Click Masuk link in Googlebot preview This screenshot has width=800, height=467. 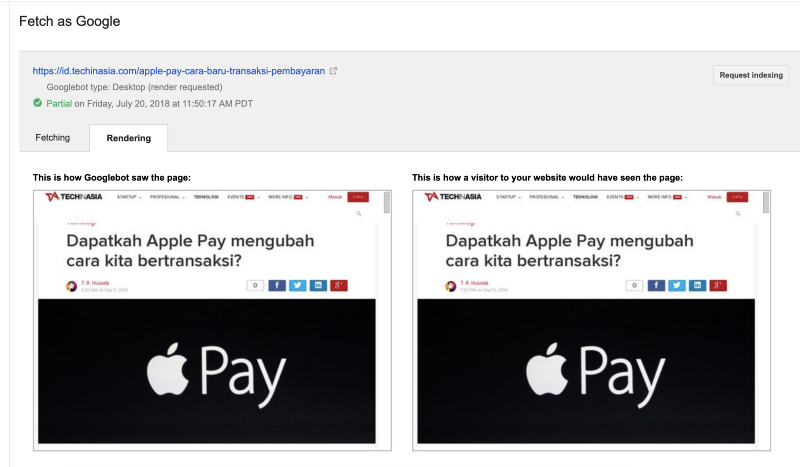point(335,197)
